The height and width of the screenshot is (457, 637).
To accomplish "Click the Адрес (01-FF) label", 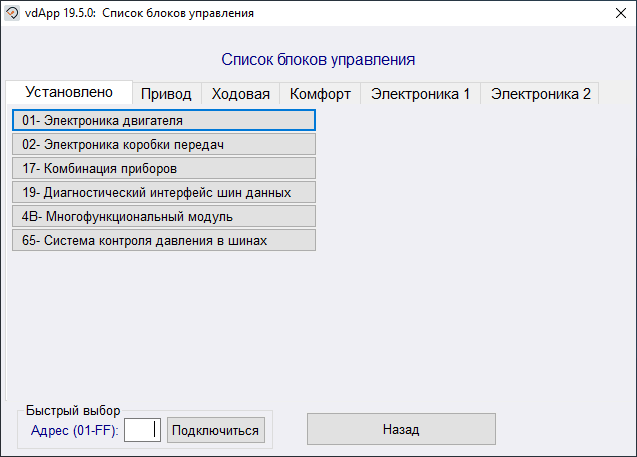I will pyautogui.click(x=75, y=431).
